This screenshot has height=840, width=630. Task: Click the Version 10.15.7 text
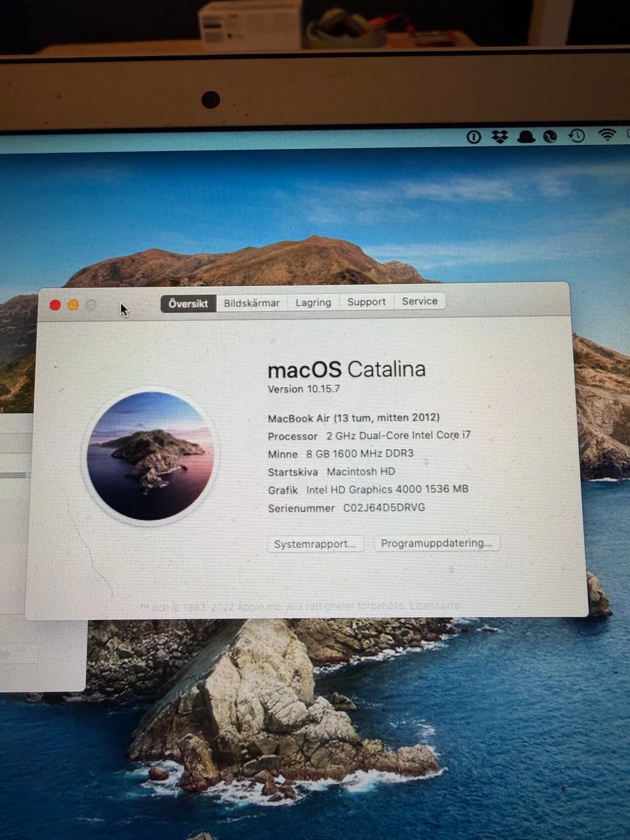pyautogui.click(x=304, y=389)
